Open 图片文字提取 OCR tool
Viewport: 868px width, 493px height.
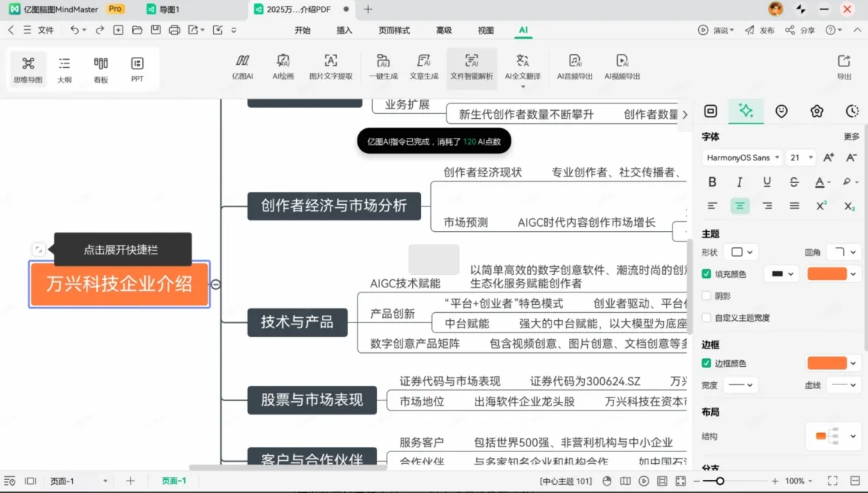tap(330, 68)
